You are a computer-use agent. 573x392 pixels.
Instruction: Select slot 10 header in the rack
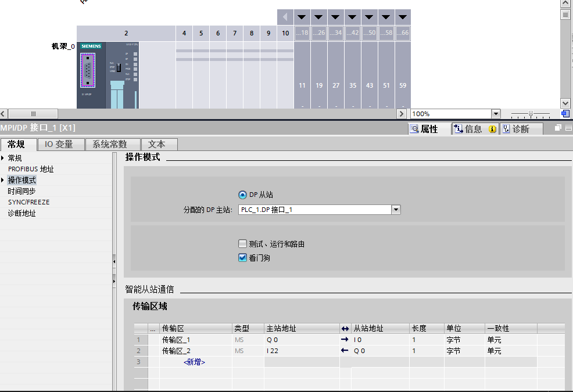285,33
